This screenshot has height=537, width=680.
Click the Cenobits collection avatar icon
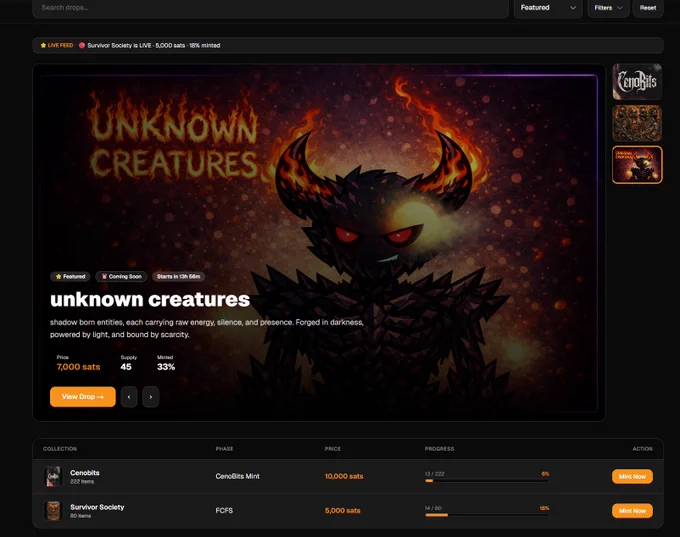[53, 476]
